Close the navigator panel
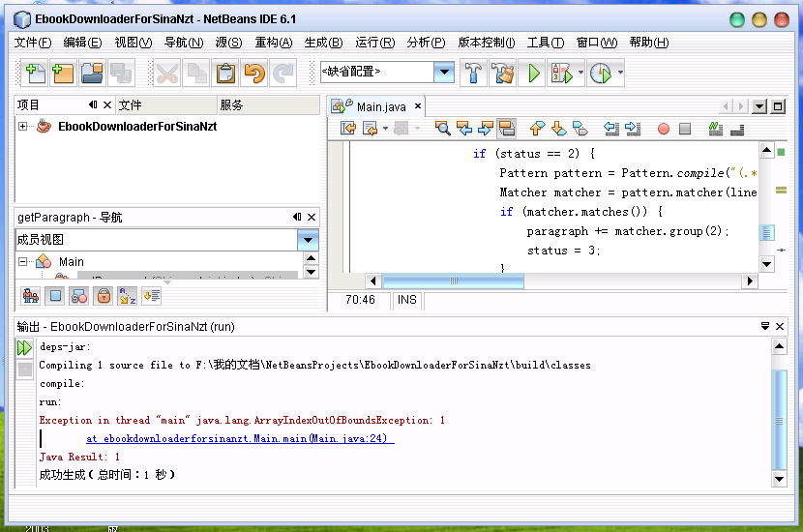Image resolution: width=803 pixels, height=532 pixels. [x=312, y=217]
